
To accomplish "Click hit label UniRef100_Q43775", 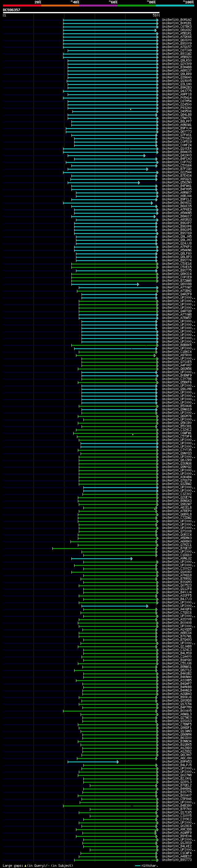I will click(177, 91).
